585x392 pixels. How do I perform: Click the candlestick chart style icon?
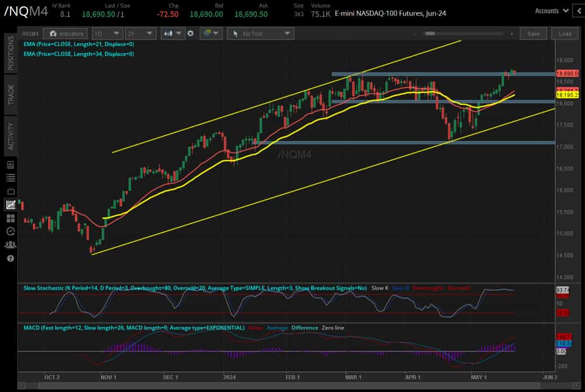(168, 33)
